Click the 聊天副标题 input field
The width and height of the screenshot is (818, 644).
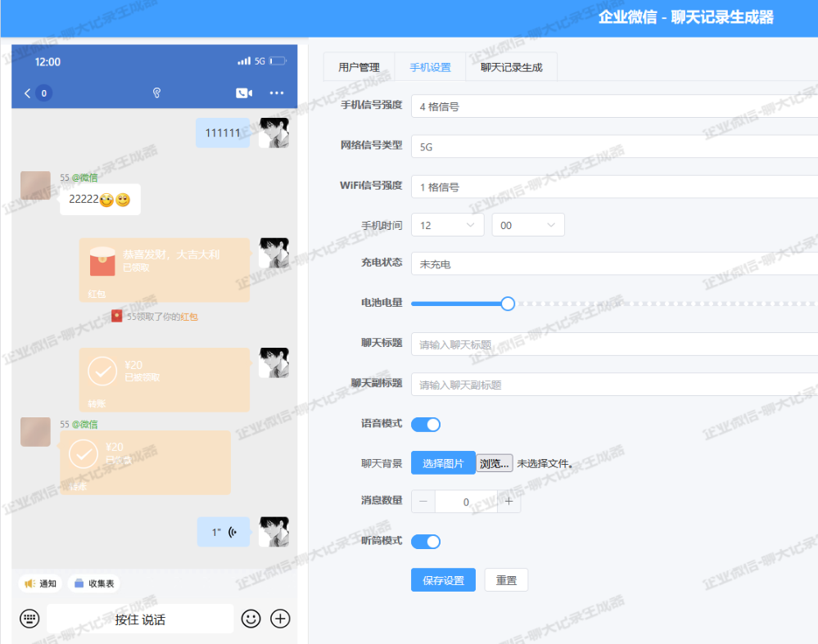615,385
